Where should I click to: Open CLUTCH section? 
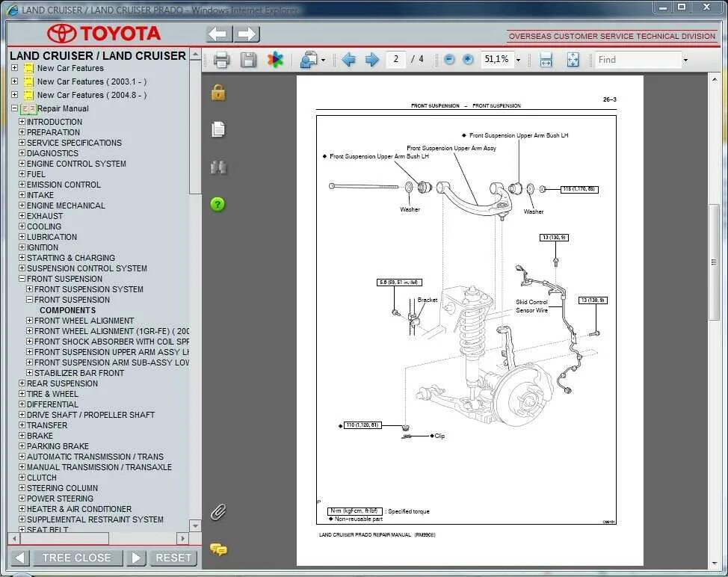42,478
